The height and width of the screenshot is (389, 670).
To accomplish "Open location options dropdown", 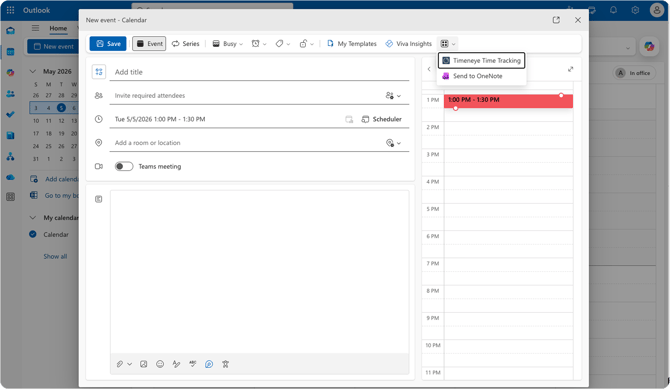I will [393, 143].
